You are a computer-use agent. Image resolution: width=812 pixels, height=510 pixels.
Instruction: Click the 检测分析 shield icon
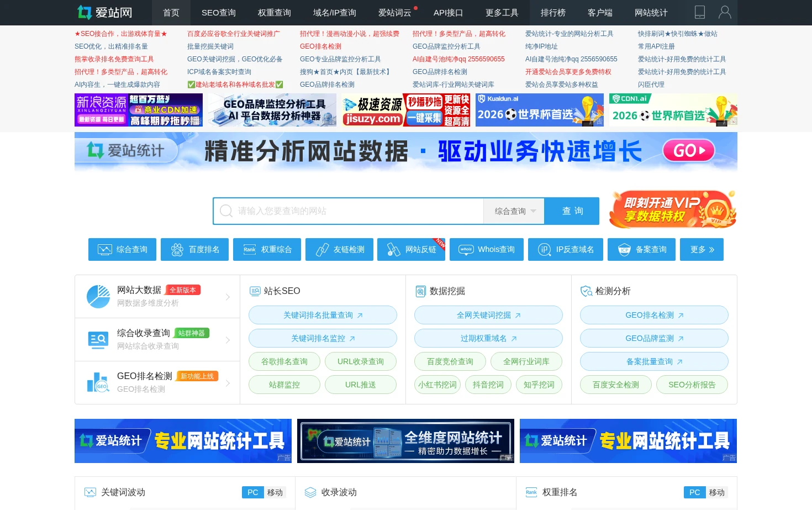[586, 291]
